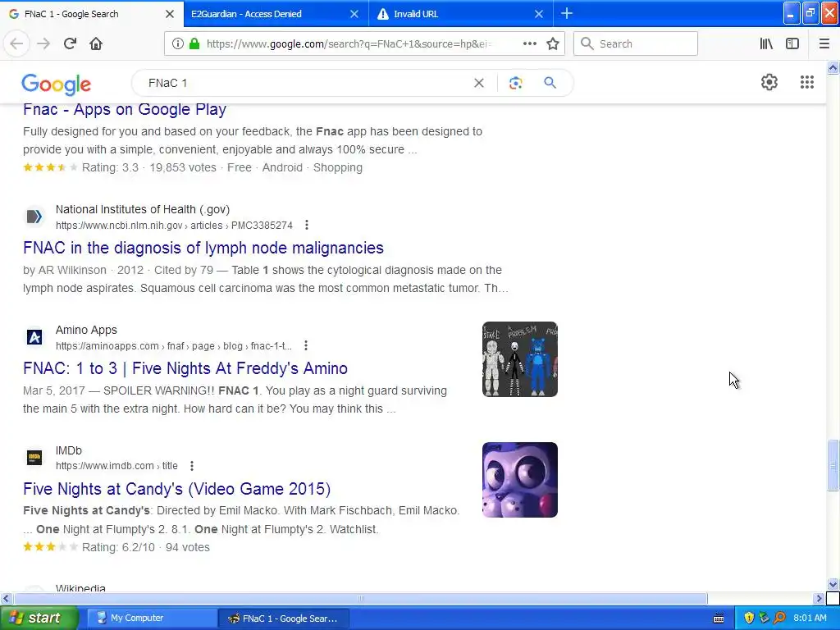
Task: Open the Amino animatronics thumbnail image
Action: [519, 359]
